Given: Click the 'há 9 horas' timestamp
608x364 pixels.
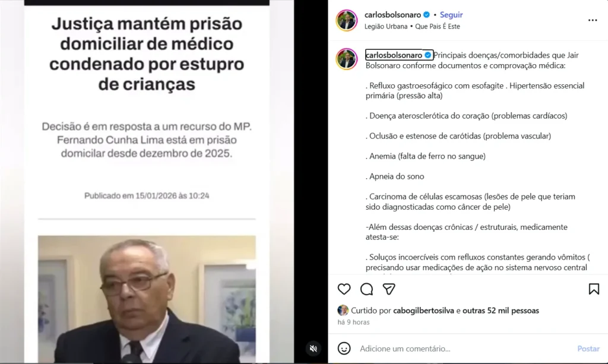Looking at the screenshot, I should pos(353,322).
